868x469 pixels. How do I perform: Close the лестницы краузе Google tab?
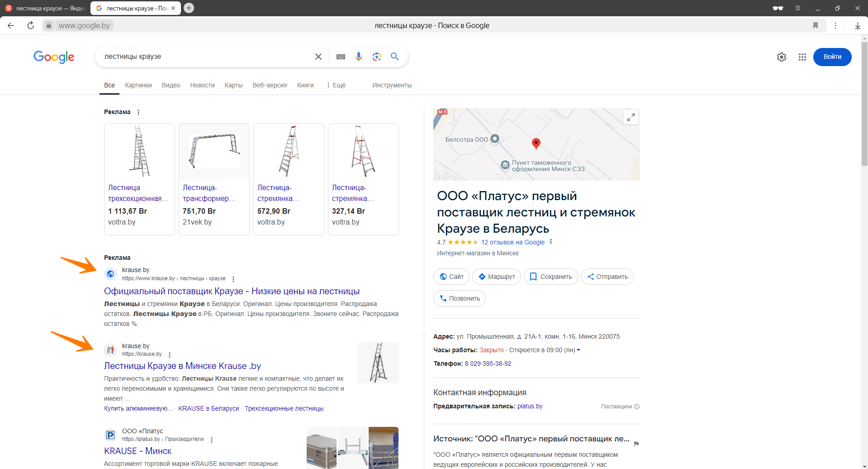(x=173, y=8)
